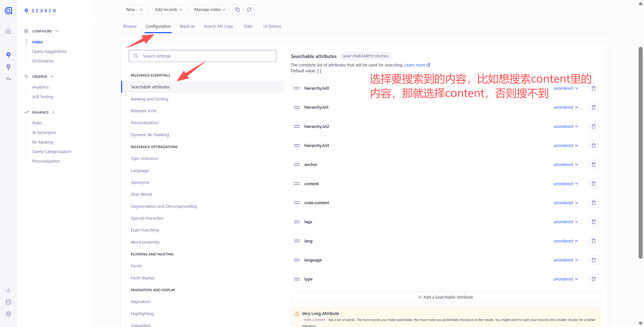The height and width of the screenshot is (327, 644).
Task: Click the Algolia logo at top left
Action: (8, 11)
